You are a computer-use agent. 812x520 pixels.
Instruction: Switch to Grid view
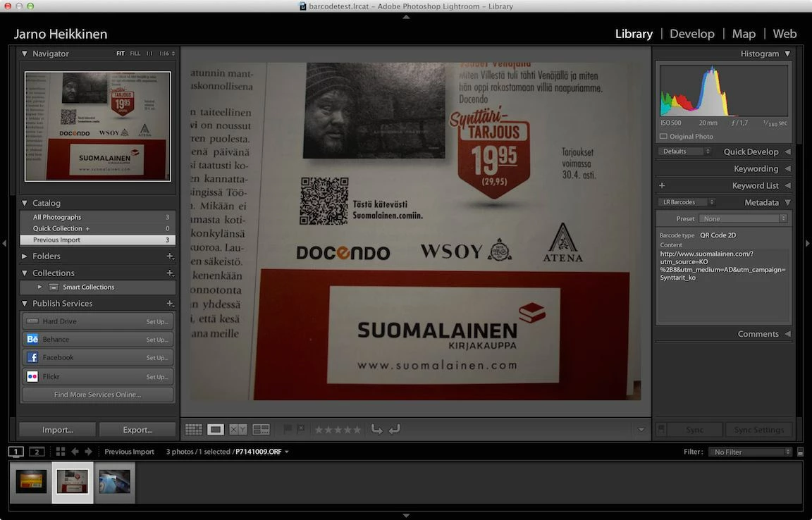(x=194, y=429)
